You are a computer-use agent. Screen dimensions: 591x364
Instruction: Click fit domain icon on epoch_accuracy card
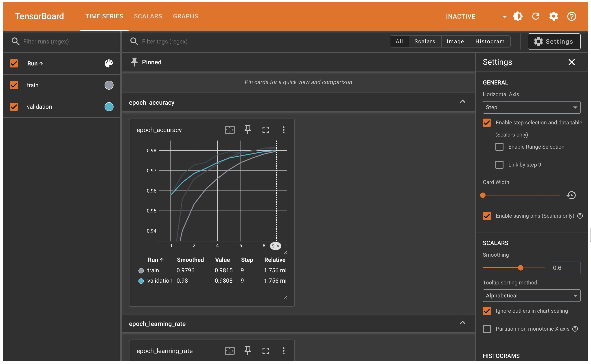coord(230,130)
